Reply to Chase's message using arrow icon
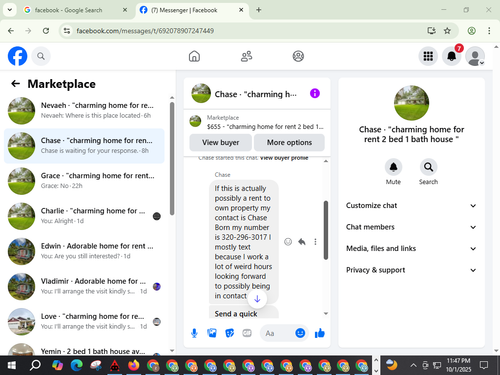Screen dimensions: 500x375 [302, 242]
